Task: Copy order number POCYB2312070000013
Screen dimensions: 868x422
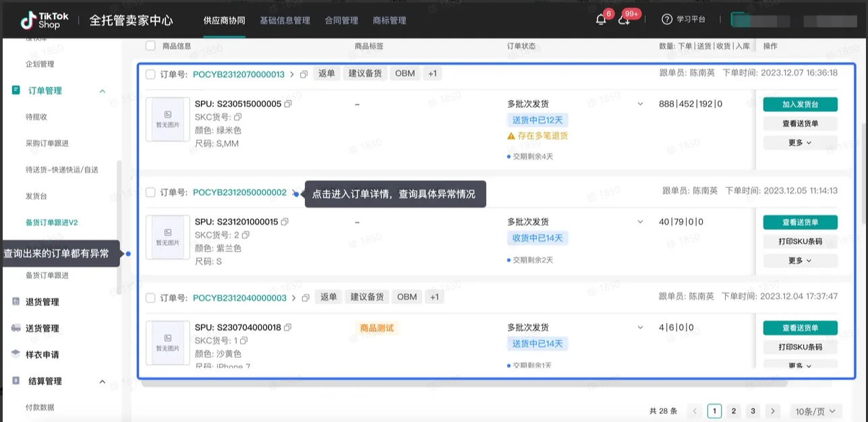Action: [304, 74]
